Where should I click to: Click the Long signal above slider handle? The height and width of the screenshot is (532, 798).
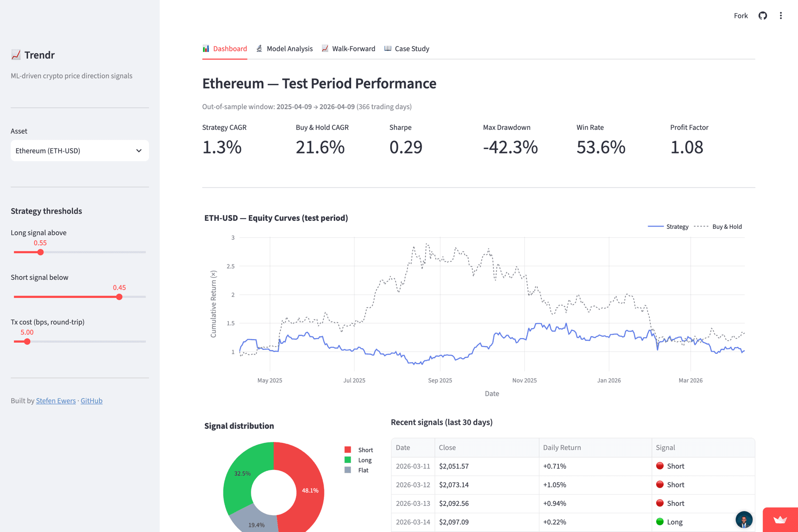coord(40,252)
